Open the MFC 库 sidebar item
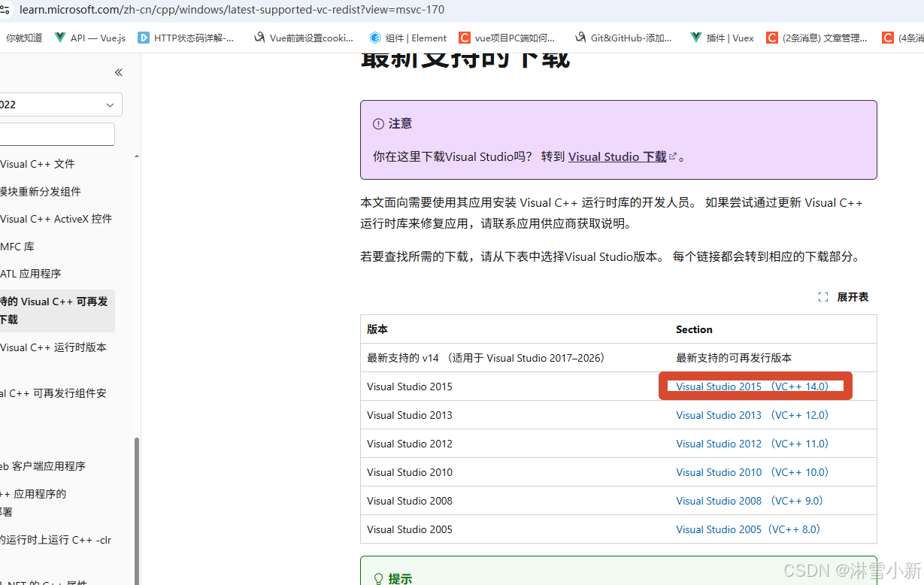 point(17,247)
